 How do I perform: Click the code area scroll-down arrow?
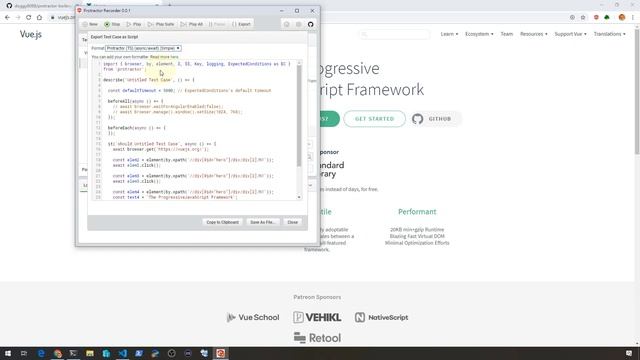299,197
